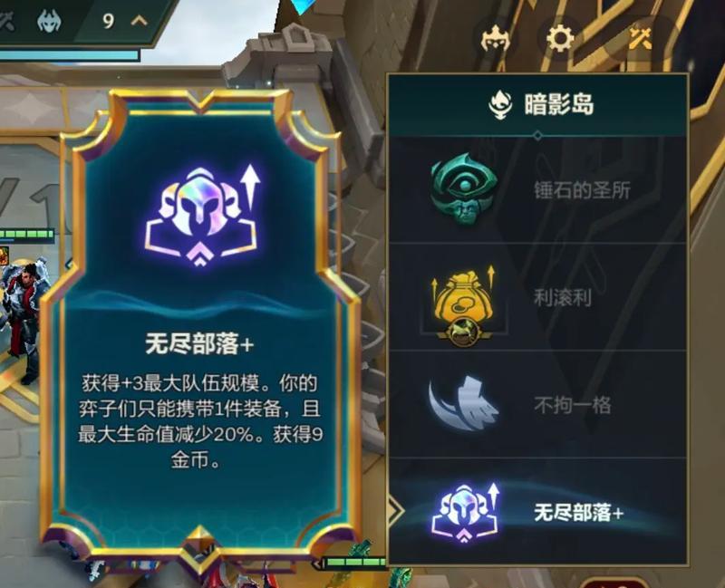The width and height of the screenshot is (725, 588).
Task: Click the 无尽部落+ icon in the list
Action: tap(466, 512)
